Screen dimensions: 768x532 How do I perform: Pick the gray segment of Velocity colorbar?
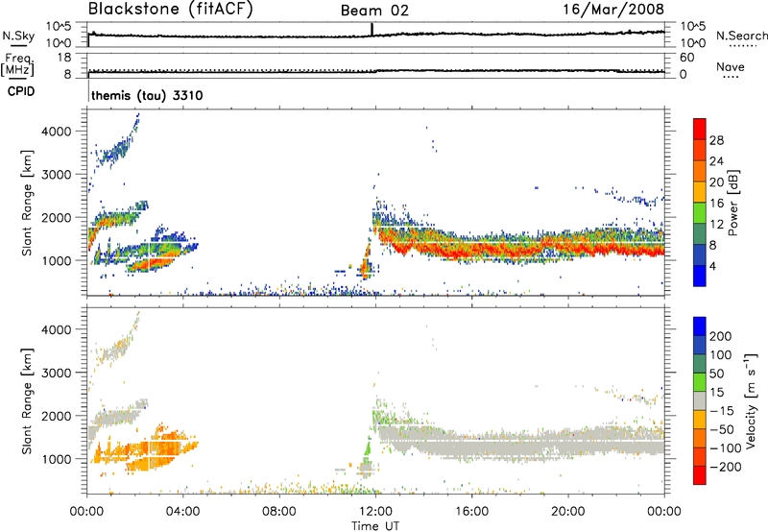coord(699,399)
